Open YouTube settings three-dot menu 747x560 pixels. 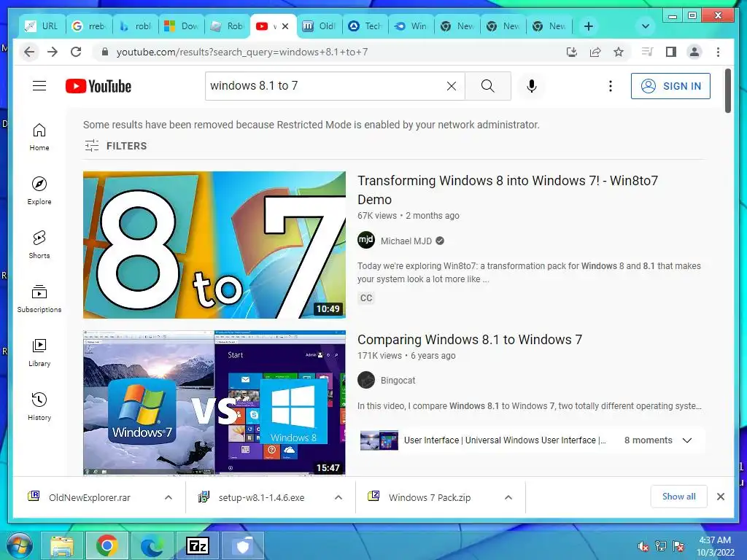coord(611,86)
